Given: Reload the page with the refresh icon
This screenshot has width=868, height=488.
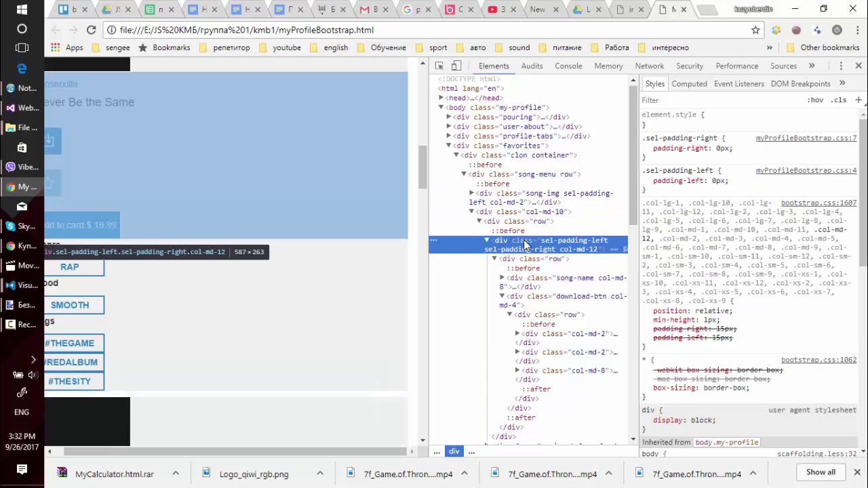Looking at the screenshot, I should (91, 30).
